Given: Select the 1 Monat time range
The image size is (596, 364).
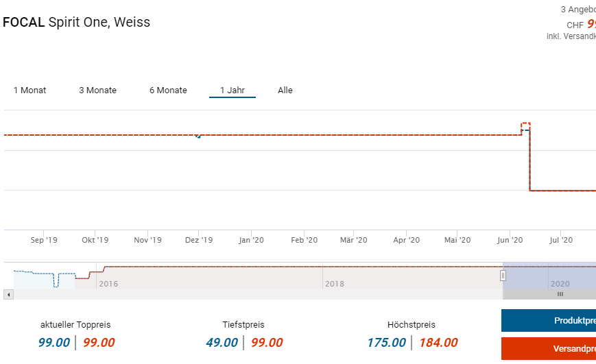Looking at the screenshot, I should click(29, 90).
